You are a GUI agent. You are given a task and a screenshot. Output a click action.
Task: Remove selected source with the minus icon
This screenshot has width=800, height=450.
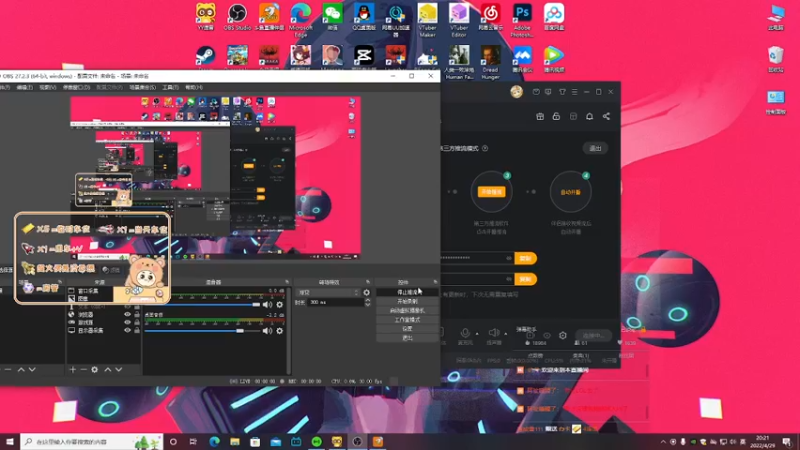click(x=84, y=369)
